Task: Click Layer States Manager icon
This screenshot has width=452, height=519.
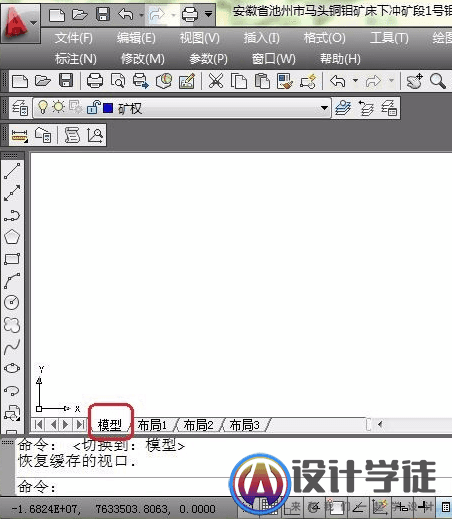Action: [389, 108]
